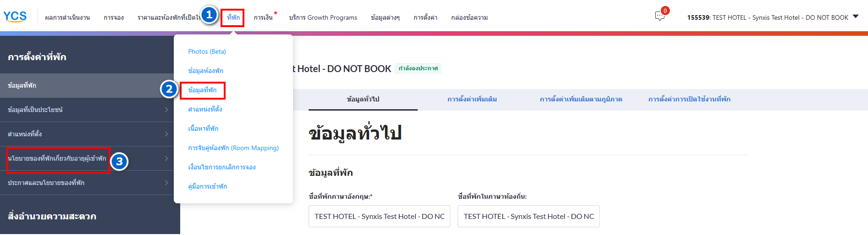
Task: Expand ตำแหน่งที่ตั้ง sidebar chevron
Action: click(166, 134)
